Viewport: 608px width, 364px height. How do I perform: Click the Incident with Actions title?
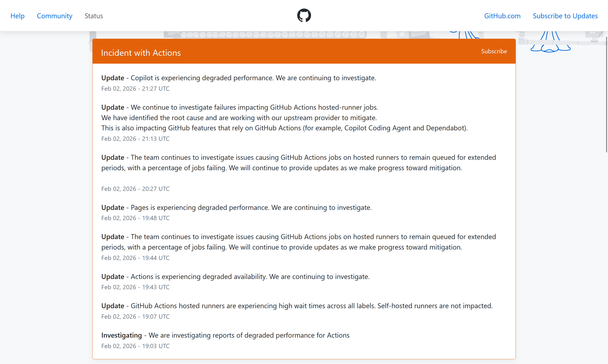point(141,53)
